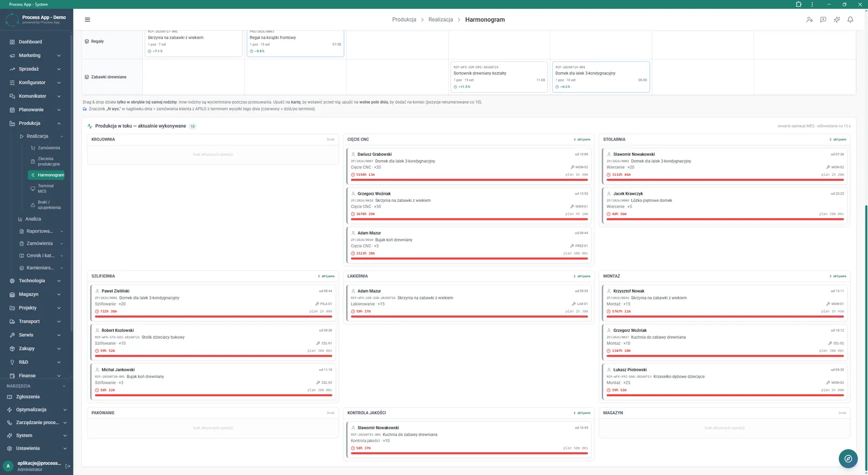The height and width of the screenshot is (475, 868).
Task: Click the count badge 13 next to Produkcja w toku
Action: pos(193,126)
